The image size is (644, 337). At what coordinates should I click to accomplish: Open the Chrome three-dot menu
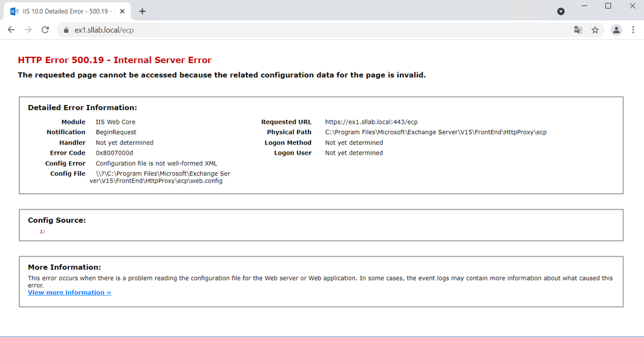click(x=633, y=30)
